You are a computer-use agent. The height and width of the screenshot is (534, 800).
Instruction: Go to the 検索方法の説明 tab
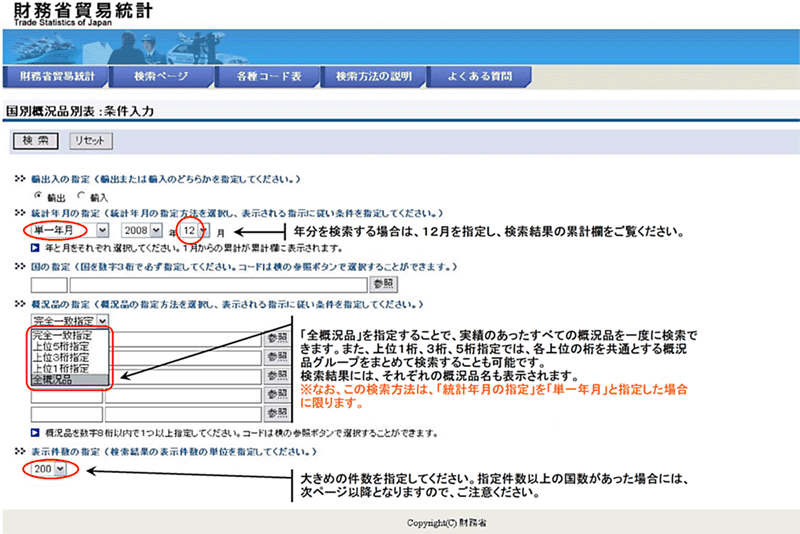click(x=375, y=76)
